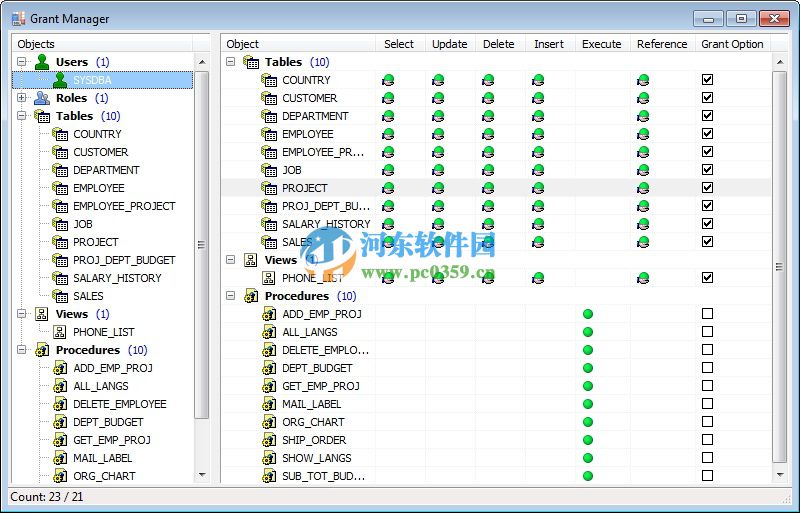
Task: Collapse the Tables group in right grid
Action: click(231, 62)
